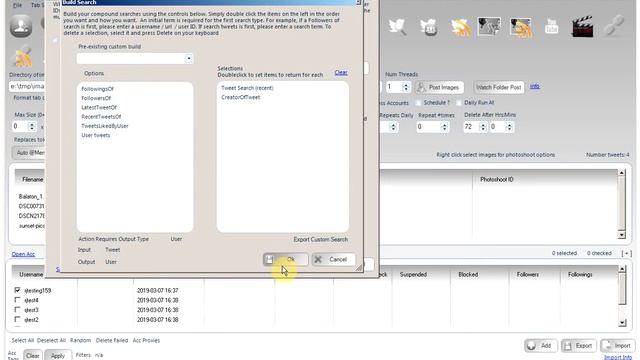Click the Open Acc link
Screen dimensions: 640x360
point(23,254)
